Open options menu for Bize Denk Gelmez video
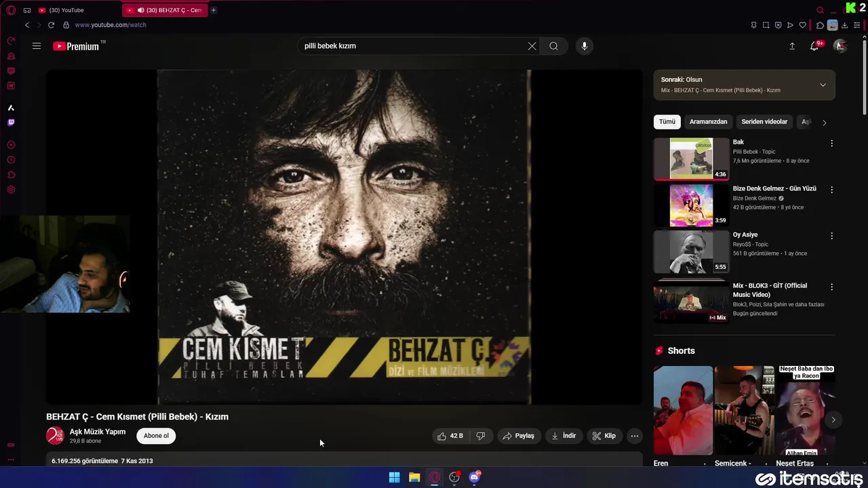The image size is (868, 488). (x=831, y=190)
